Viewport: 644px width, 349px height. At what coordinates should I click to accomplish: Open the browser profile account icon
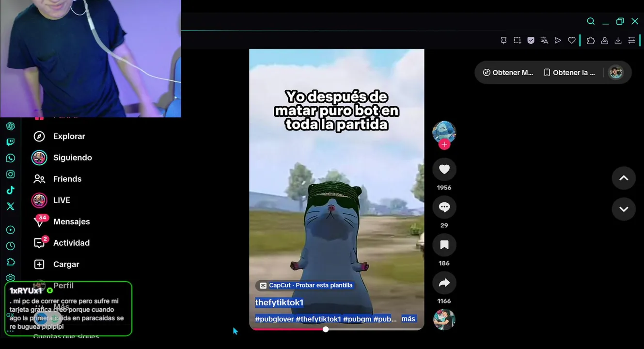coord(604,41)
